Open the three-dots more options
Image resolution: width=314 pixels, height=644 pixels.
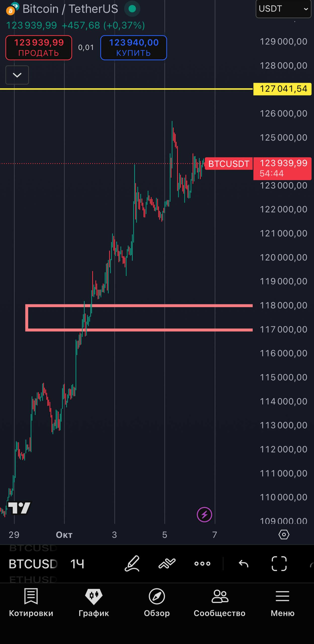202,563
